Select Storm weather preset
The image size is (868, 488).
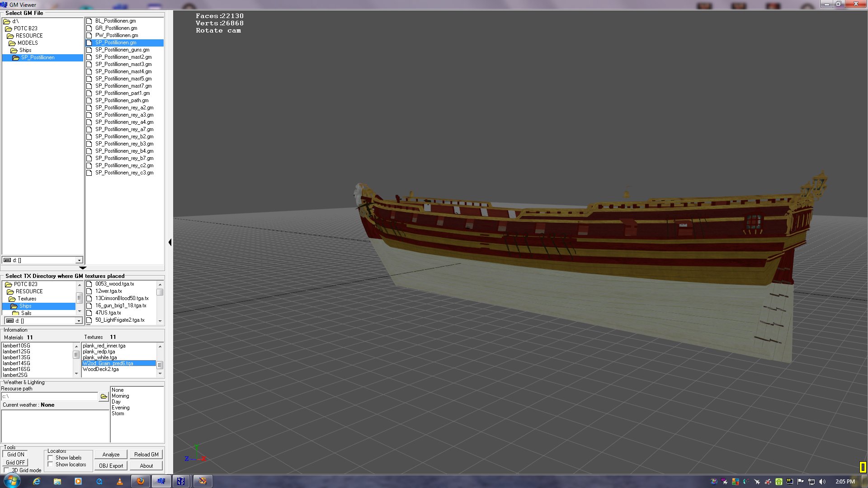(x=118, y=413)
